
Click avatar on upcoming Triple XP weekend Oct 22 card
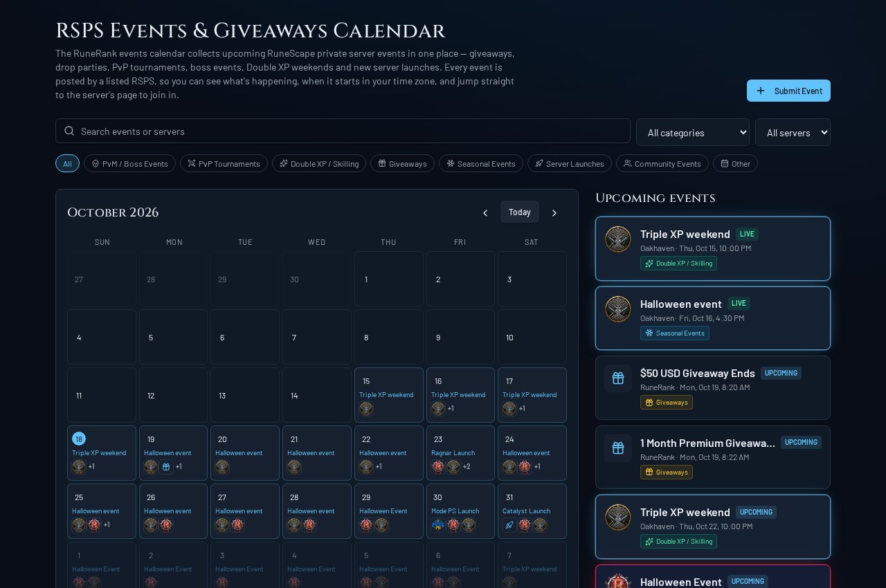tap(618, 517)
